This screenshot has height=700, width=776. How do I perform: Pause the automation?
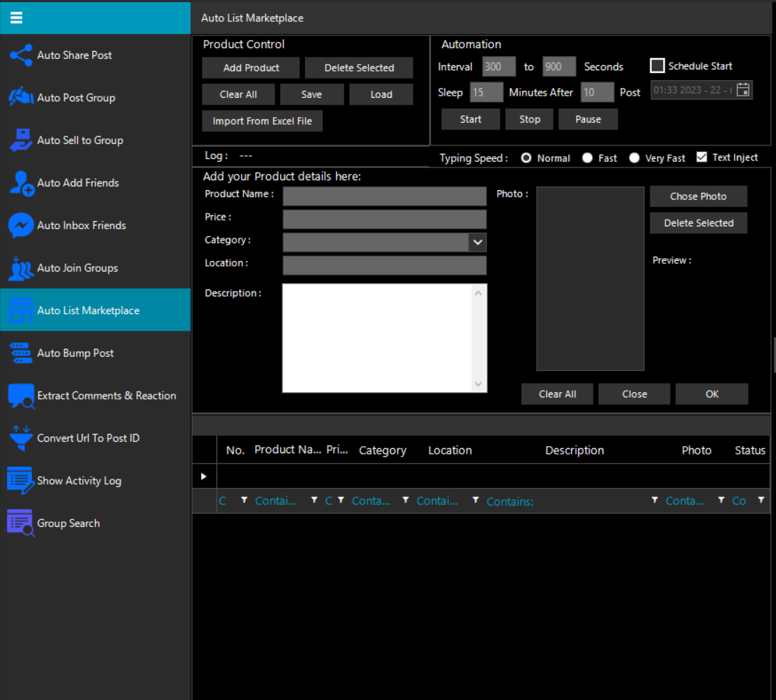coord(589,119)
